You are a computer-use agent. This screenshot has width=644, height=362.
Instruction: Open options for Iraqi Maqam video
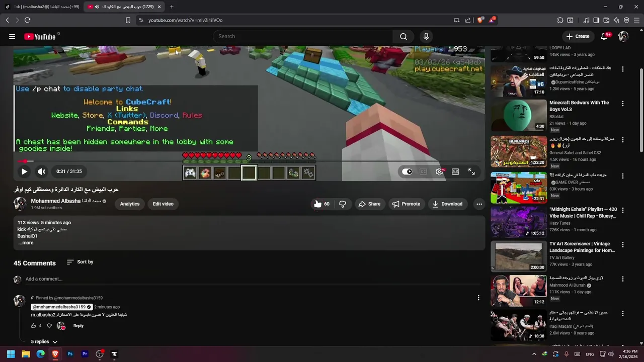[x=622, y=313]
